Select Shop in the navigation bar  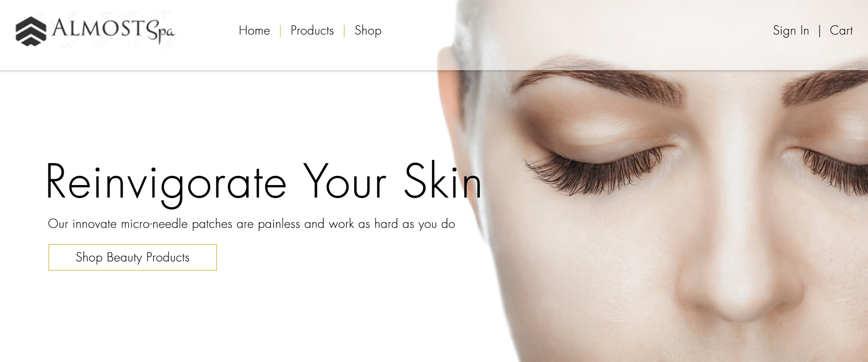[368, 31]
